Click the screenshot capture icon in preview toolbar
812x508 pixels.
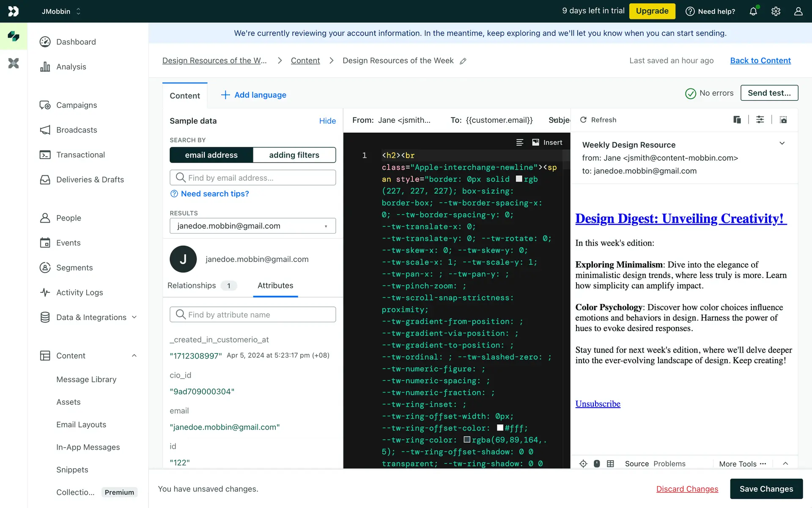[x=783, y=120]
